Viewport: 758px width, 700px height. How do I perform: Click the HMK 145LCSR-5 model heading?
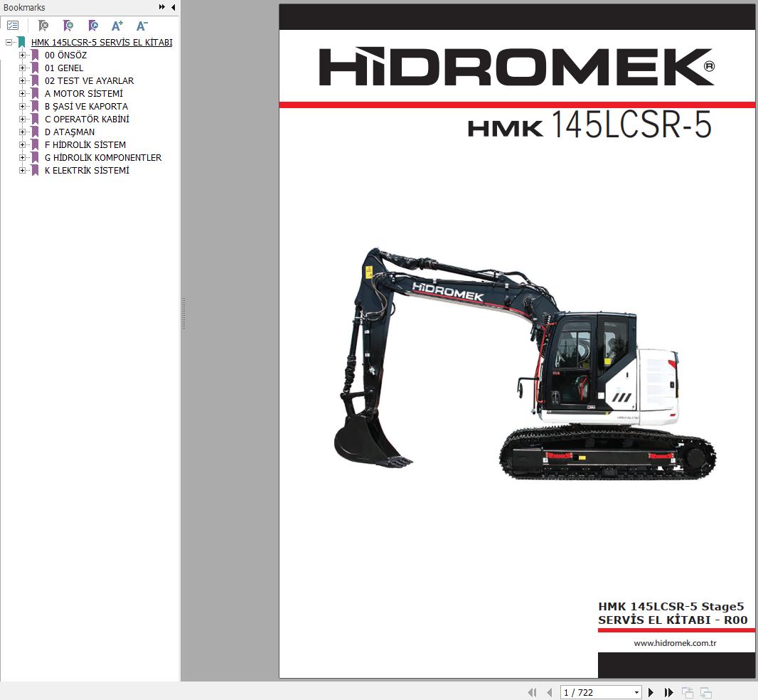pos(589,124)
